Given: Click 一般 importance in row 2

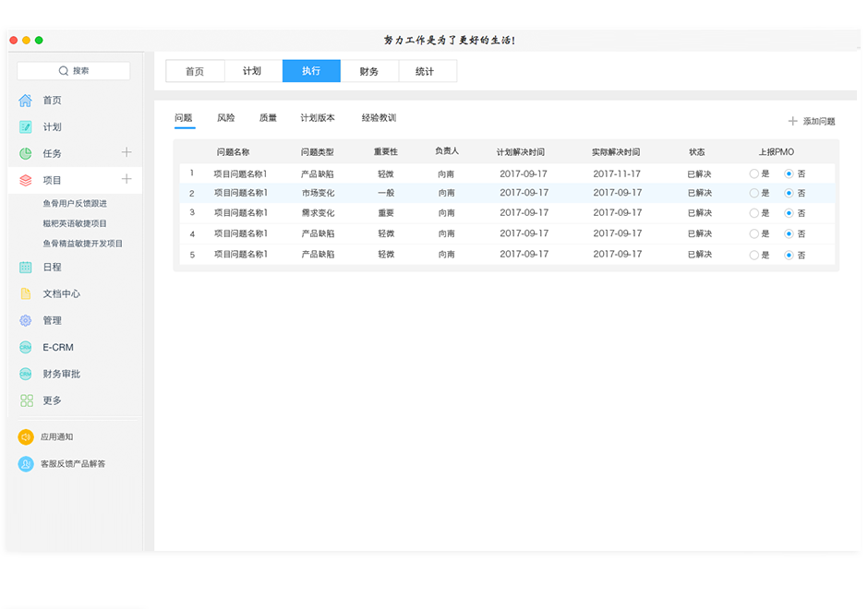Looking at the screenshot, I should pos(386,193).
